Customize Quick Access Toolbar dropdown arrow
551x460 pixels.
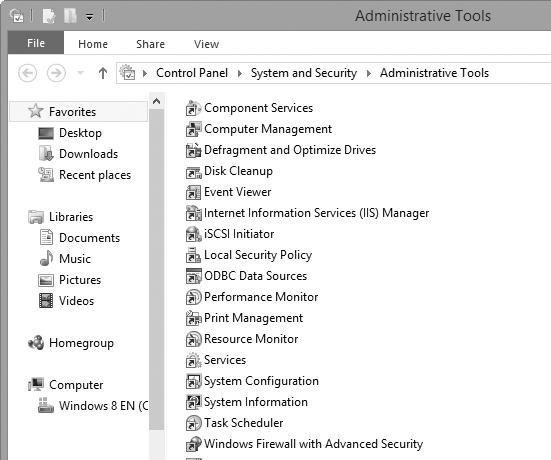(x=90, y=17)
